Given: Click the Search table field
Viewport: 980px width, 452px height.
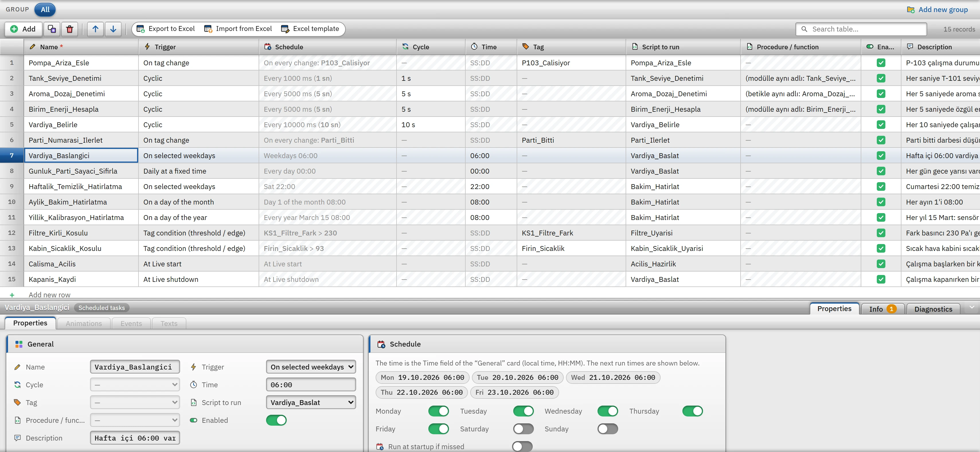Looking at the screenshot, I should (x=861, y=29).
